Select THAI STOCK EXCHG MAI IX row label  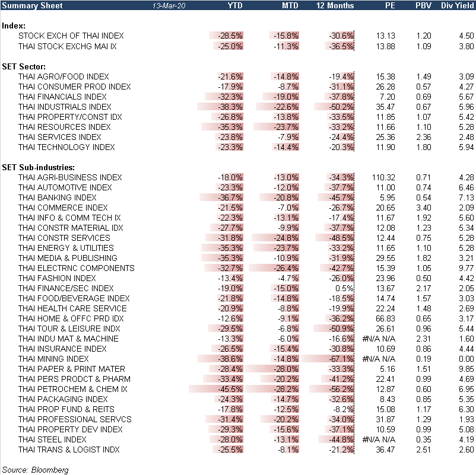(x=68, y=46)
